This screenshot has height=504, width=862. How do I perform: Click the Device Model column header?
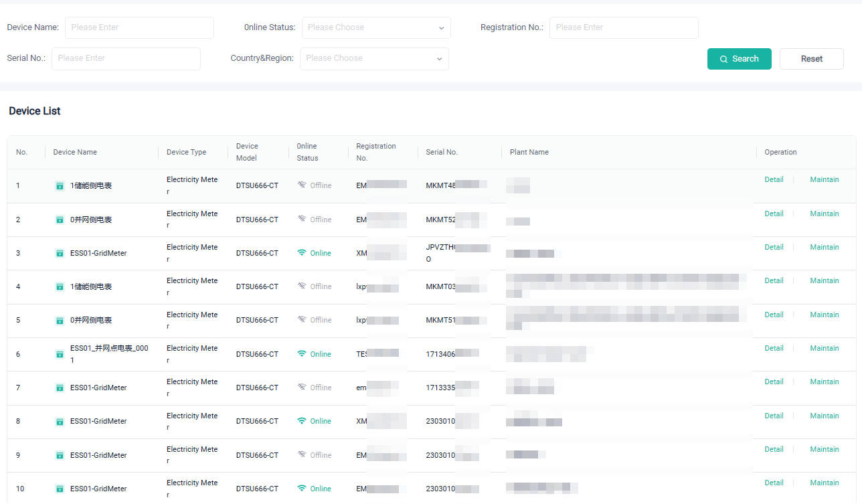tap(247, 152)
